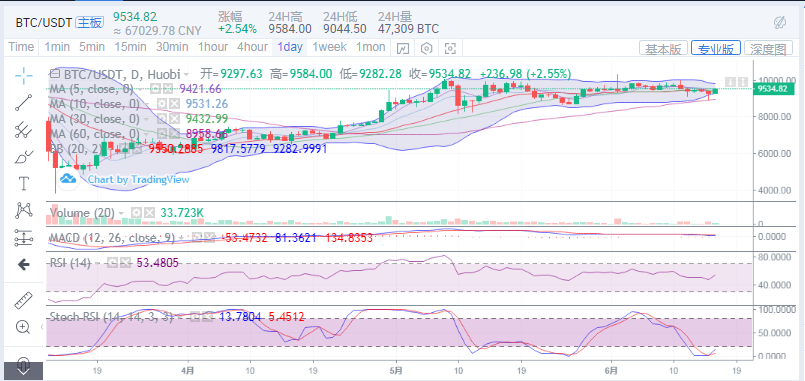
Task: Remove the MA (10, close, 0) indicator
Action: [176, 104]
